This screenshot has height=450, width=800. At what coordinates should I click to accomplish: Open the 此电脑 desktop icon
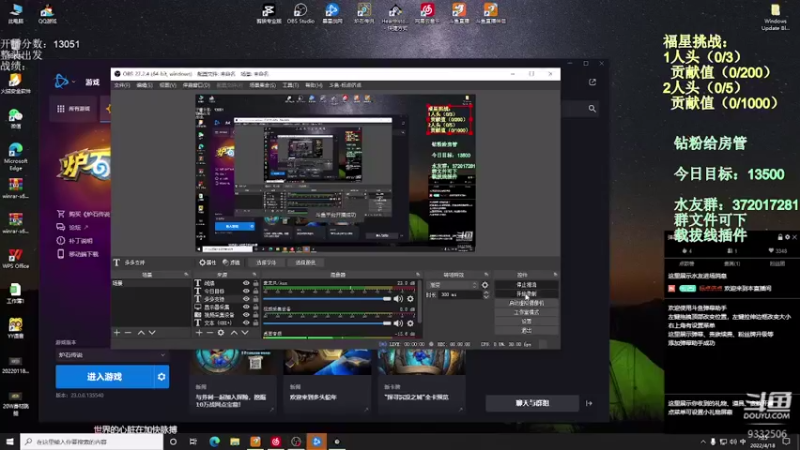pos(15,13)
